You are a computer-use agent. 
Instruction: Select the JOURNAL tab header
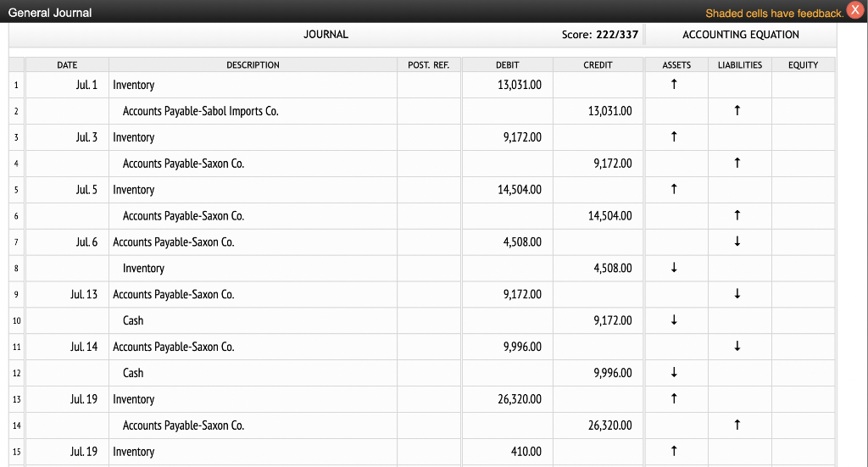[x=326, y=34]
